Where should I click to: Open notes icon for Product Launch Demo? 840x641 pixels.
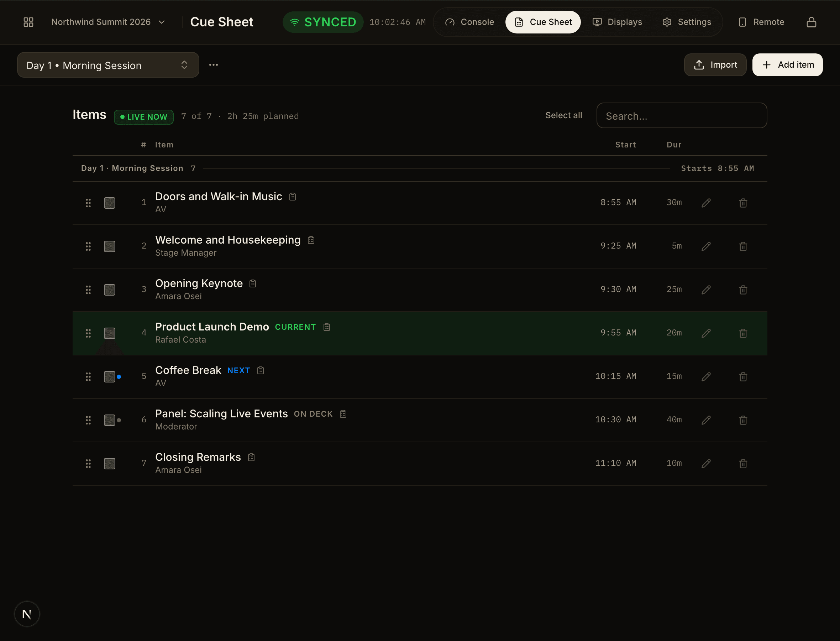click(x=327, y=327)
